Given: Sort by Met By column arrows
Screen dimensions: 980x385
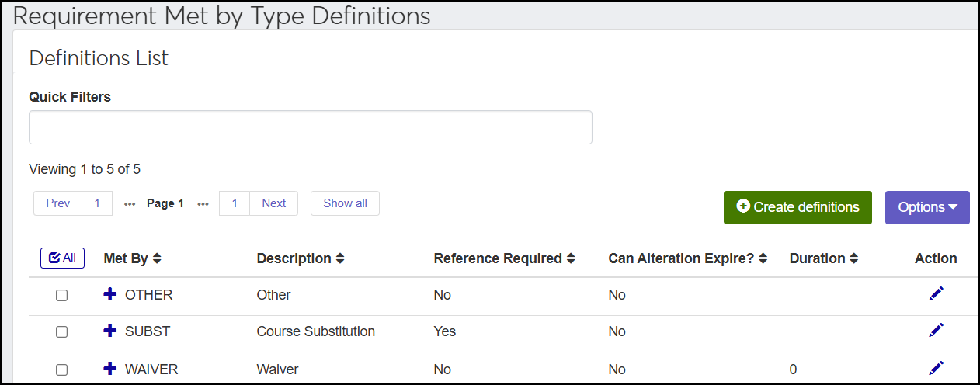Looking at the screenshot, I should click(x=157, y=258).
